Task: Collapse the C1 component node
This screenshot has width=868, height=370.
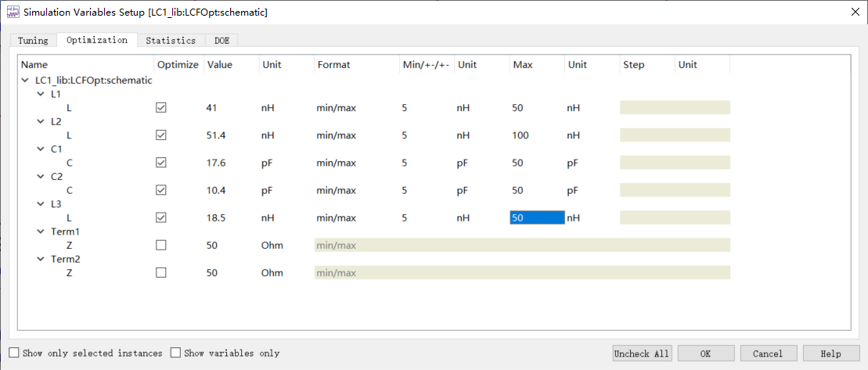Action: [41, 149]
